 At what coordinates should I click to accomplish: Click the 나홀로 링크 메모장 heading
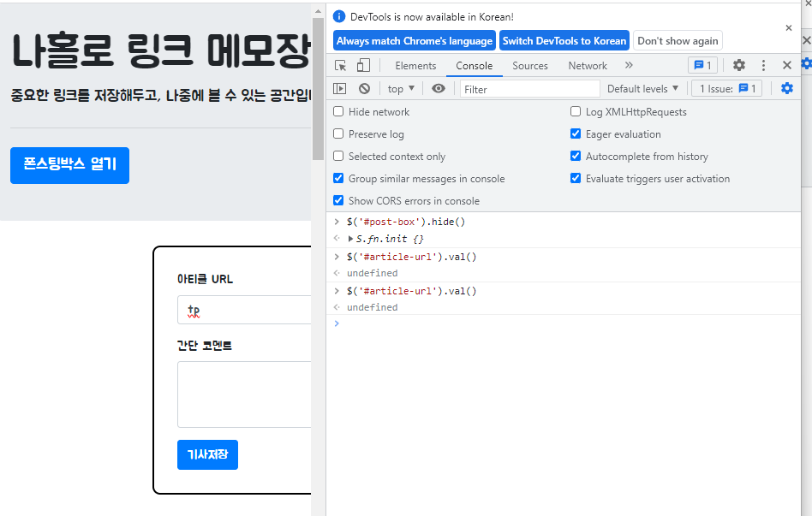160,50
